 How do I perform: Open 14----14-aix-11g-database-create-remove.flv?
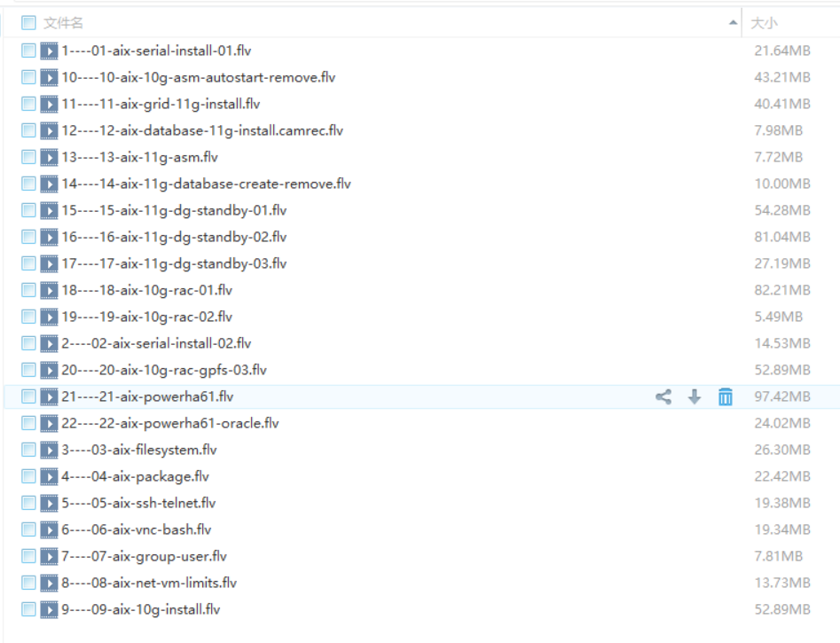[x=207, y=184]
